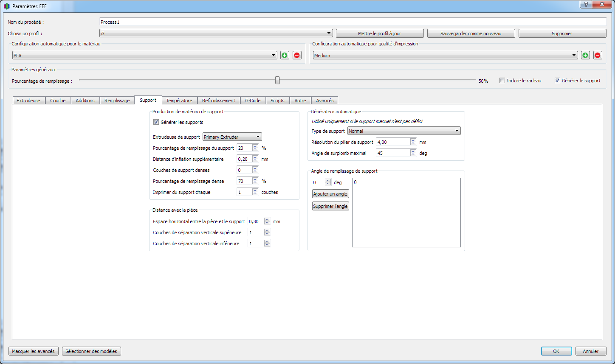Switch to the Refroidissement tab
This screenshot has height=364, width=615.
pos(218,101)
